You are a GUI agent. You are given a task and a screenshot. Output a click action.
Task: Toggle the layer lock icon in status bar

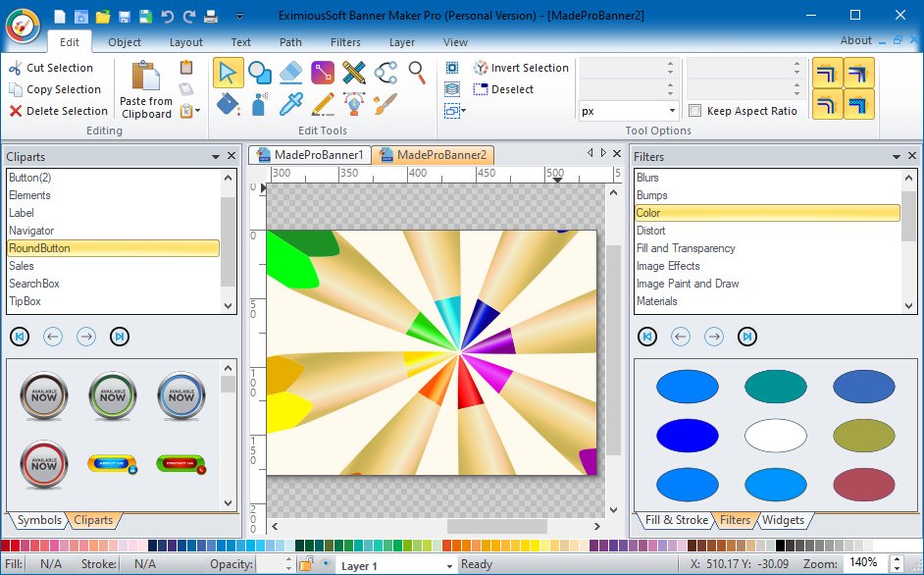305,564
